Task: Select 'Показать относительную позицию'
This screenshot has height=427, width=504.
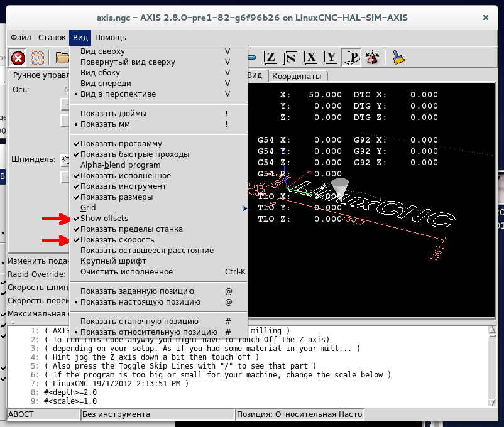Action: [158, 332]
